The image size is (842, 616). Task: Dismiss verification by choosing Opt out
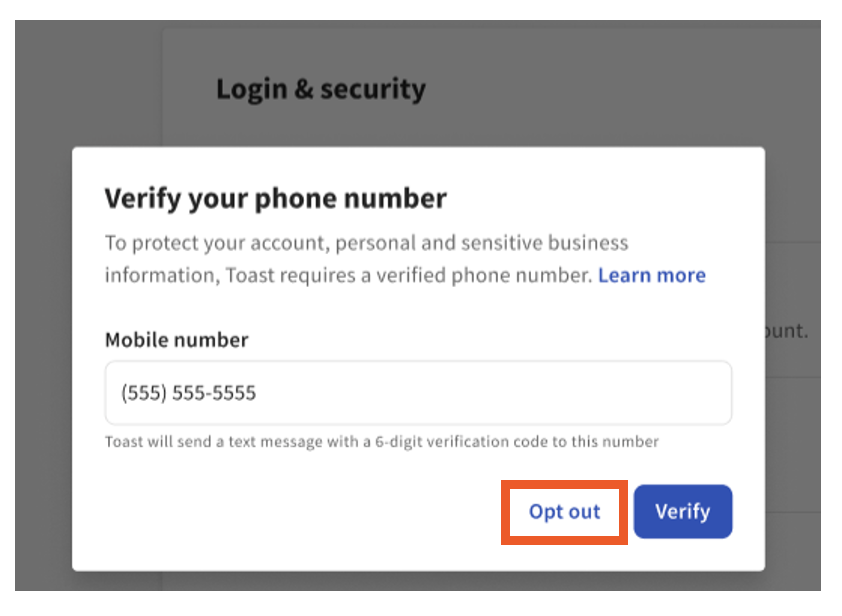pos(563,511)
